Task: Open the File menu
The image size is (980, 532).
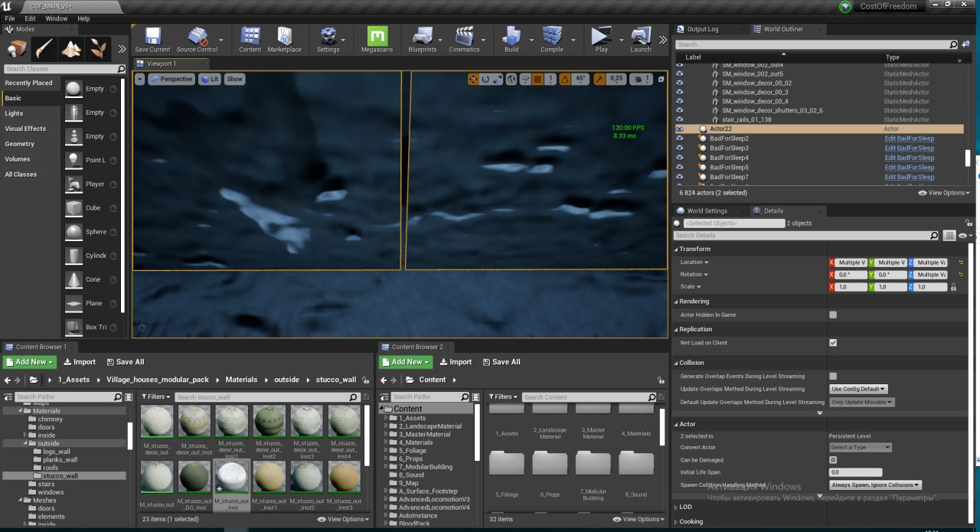Action: [x=10, y=18]
